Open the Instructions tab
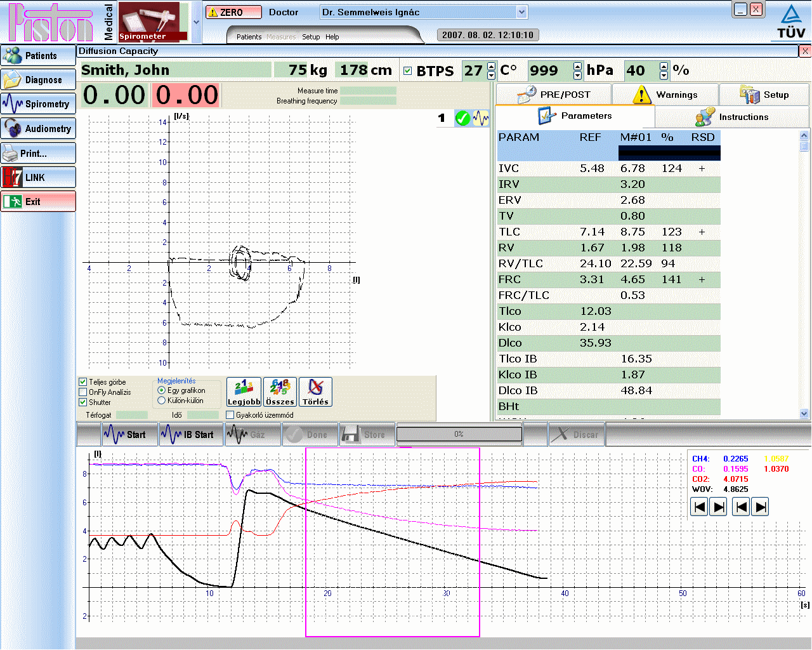The width and height of the screenshot is (812, 650). pyautogui.click(x=731, y=117)
